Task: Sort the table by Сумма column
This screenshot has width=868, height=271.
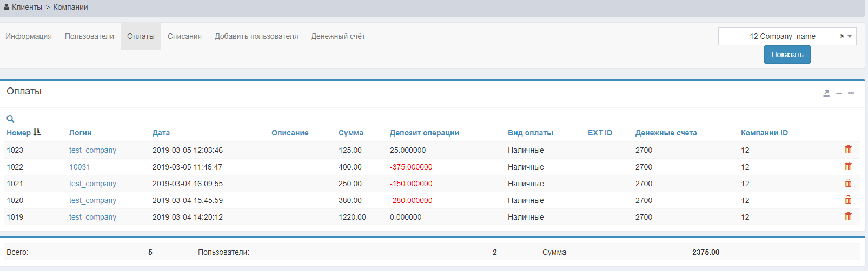Action: click(x=350, y=133)
